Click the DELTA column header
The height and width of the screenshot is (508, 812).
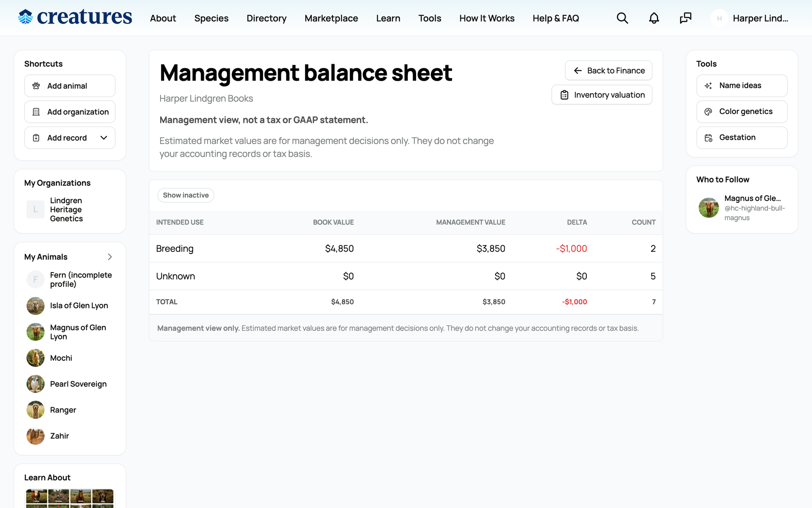[577, 222]
